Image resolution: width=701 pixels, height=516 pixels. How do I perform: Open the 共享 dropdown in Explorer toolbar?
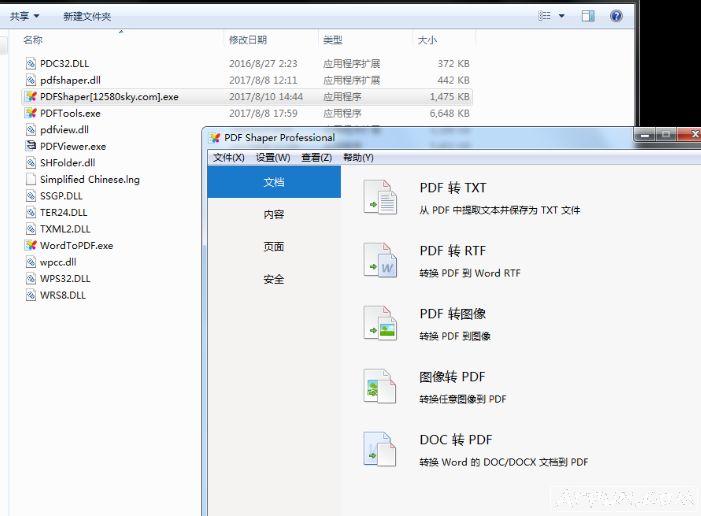point(25,17)
